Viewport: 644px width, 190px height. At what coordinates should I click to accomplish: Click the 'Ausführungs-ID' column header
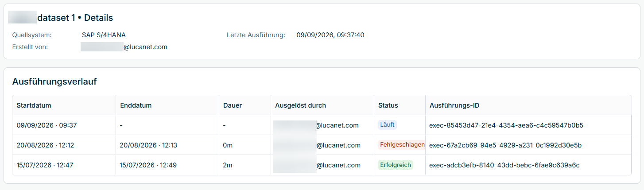point(454,105)
